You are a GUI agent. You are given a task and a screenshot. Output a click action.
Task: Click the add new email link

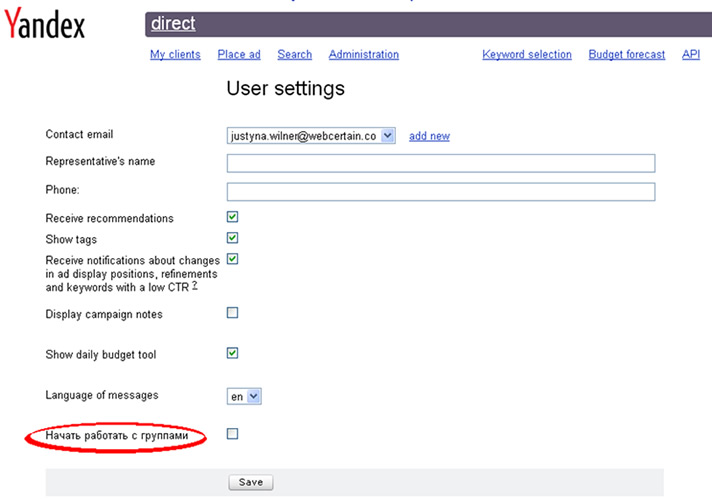coord(429,136)
